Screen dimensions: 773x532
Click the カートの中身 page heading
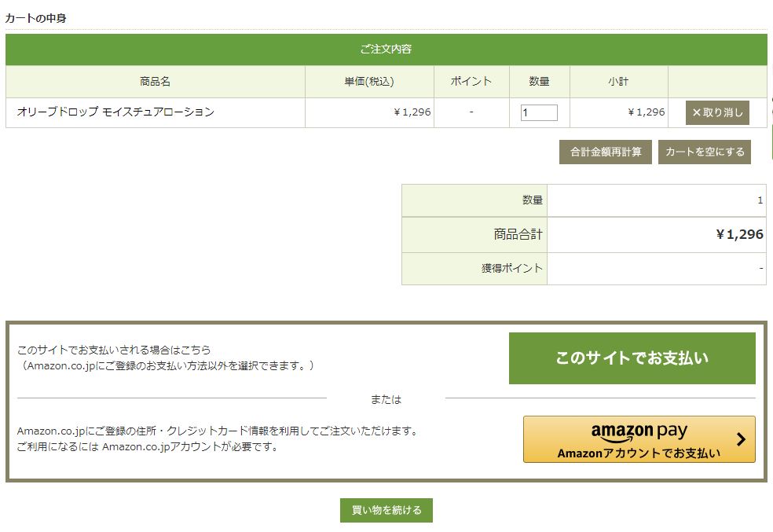pyautogui.click(x=35, y=18)
